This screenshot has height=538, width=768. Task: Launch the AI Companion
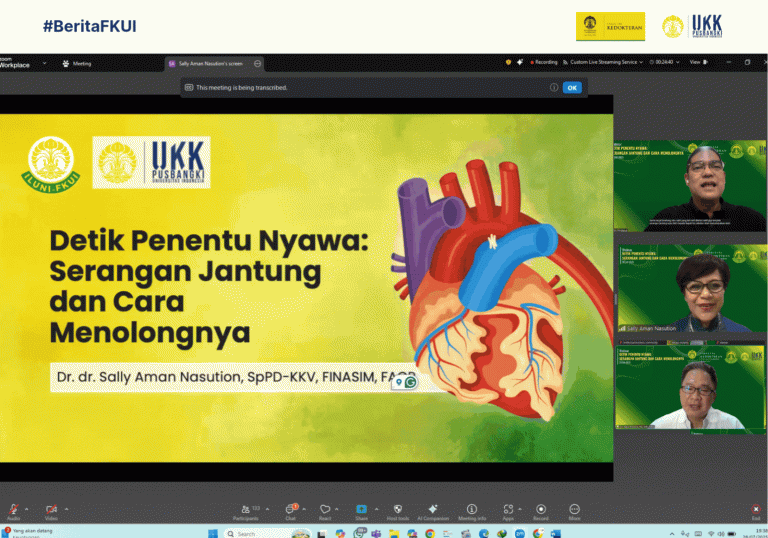coord(433,510)
